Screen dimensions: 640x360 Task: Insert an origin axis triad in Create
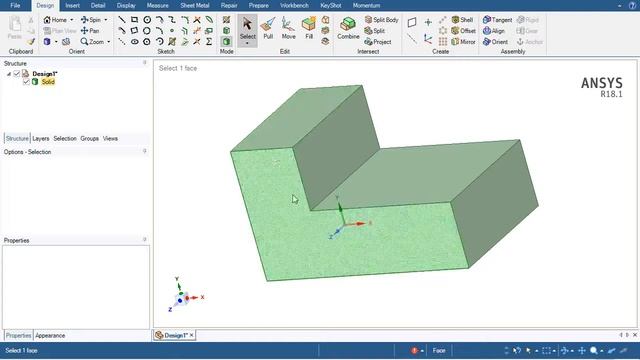428,39
